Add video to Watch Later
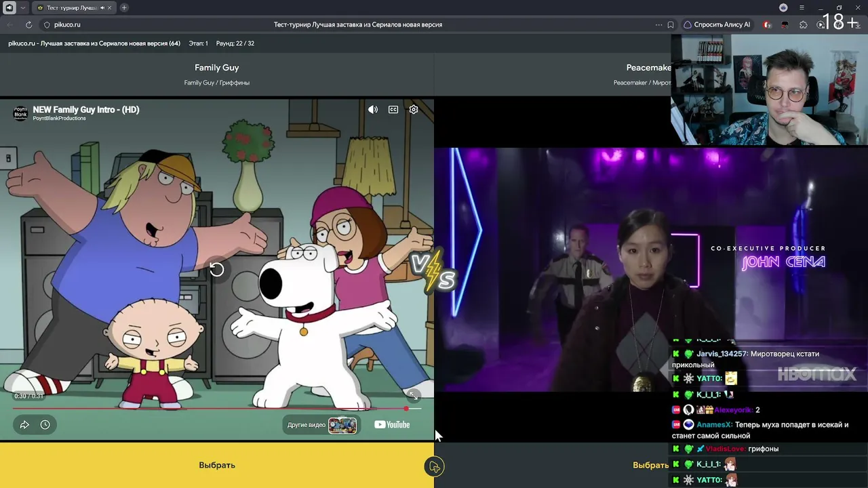Viewport: 868px width, 488px height. [x=45, y=424]
